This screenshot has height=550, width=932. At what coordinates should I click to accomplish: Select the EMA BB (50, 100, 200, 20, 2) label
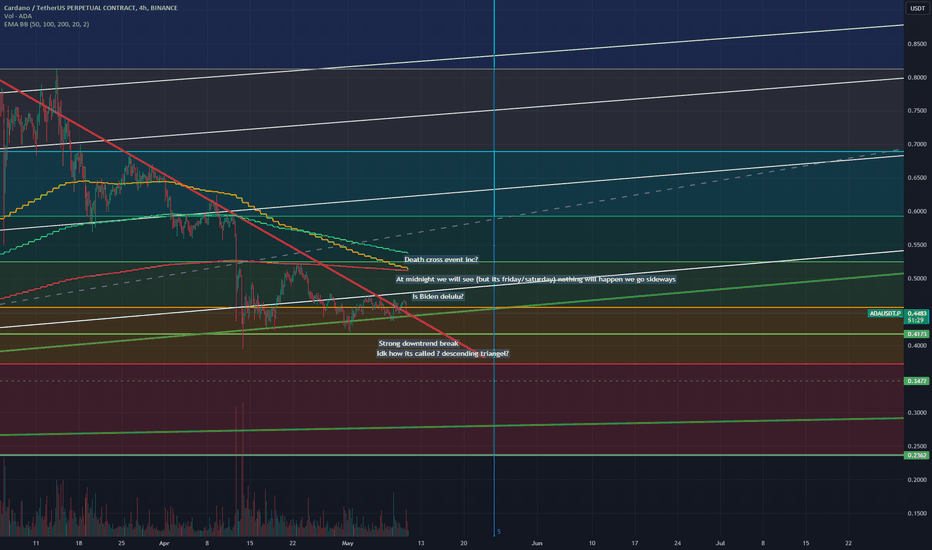click(46, 24)
